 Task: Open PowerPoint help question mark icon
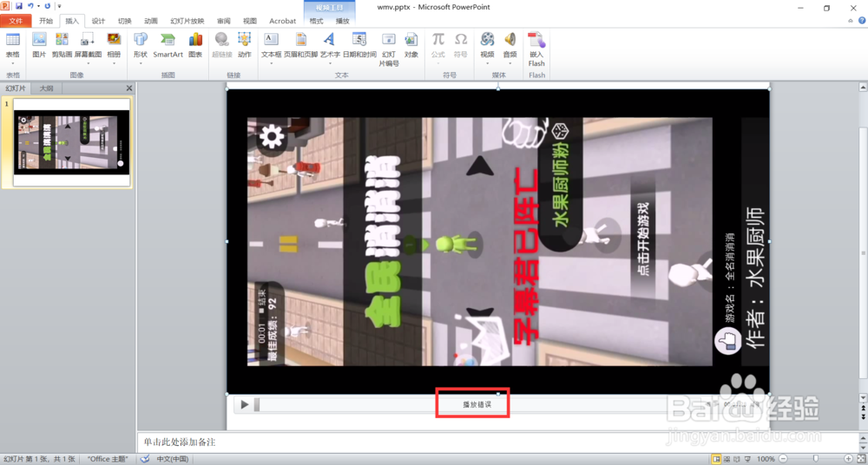coord(862,21)
